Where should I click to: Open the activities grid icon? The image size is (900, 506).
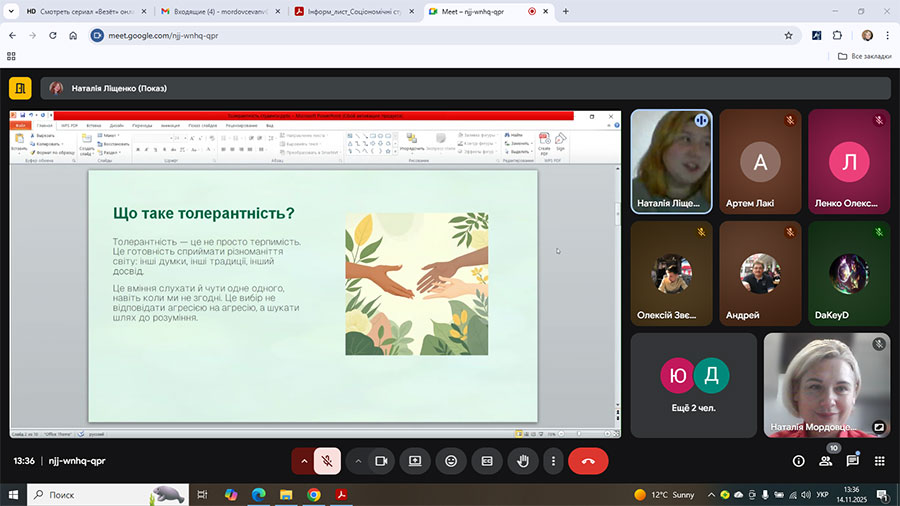(880, 461)
